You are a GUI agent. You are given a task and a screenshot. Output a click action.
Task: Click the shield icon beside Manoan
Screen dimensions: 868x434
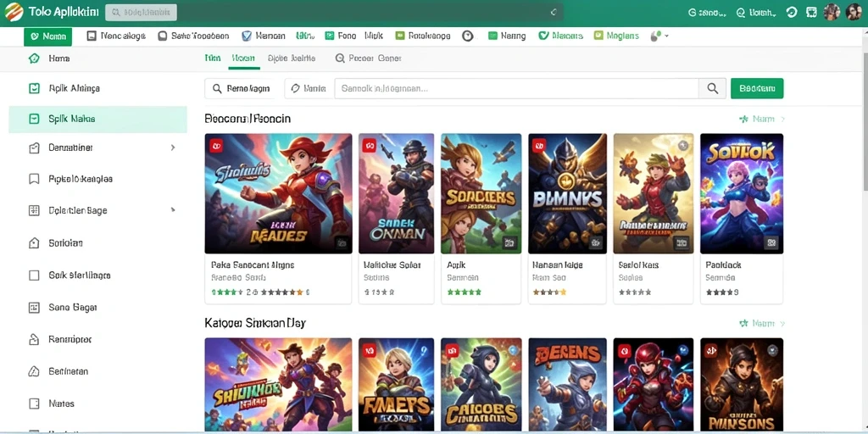[247, 36]
